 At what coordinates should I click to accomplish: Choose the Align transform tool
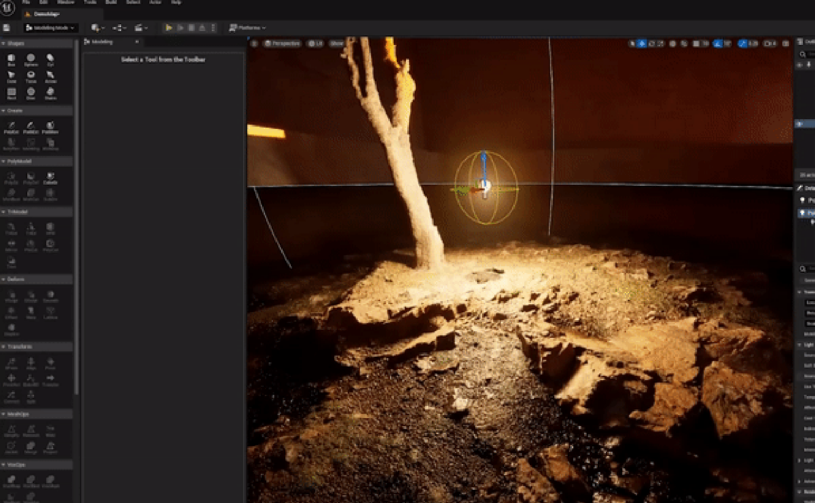(x=31, y=363)
